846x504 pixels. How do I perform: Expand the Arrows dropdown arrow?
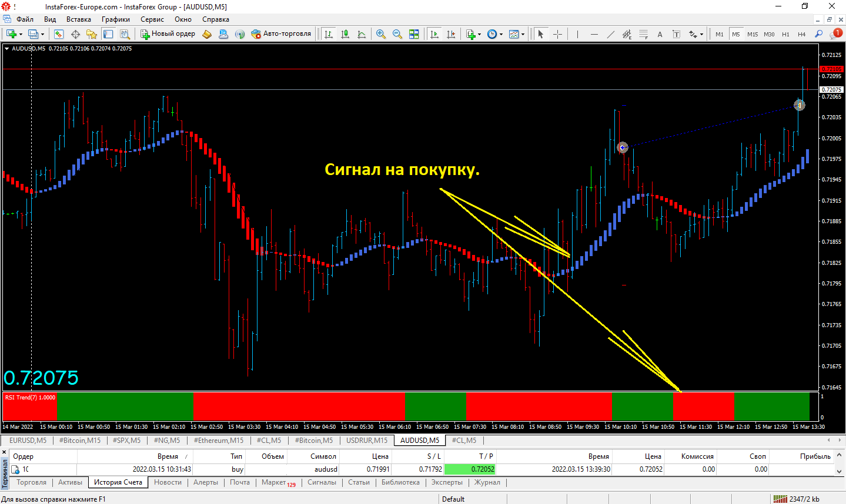[701, 34]
